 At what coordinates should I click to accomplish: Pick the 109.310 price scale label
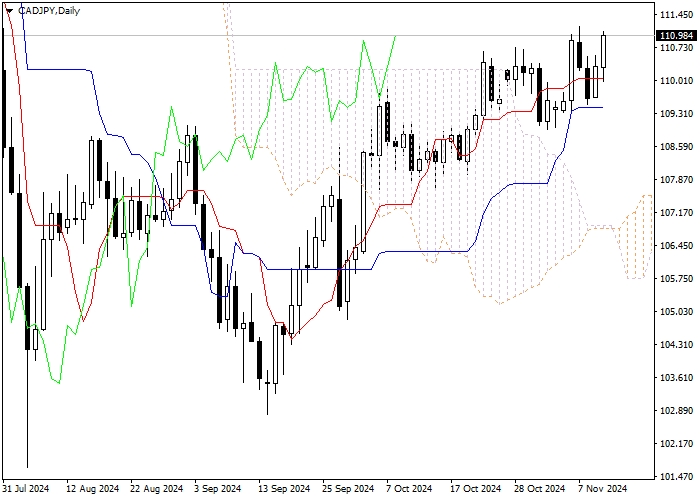[x=676, y=114]
